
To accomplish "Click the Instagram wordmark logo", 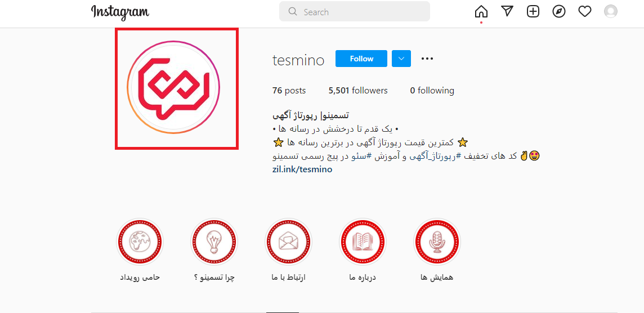I will click(120, 12).
